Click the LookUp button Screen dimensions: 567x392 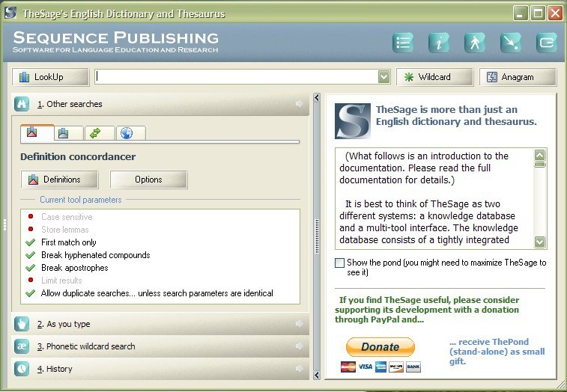(x=50, y=77)
